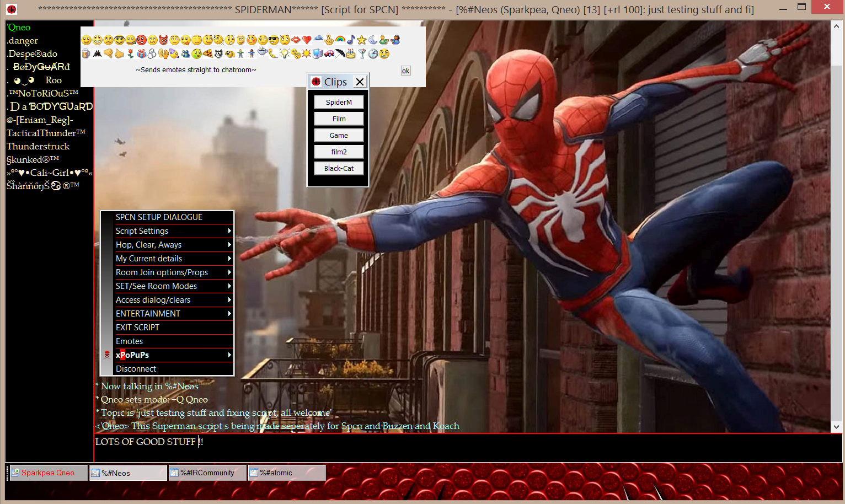Switch to the %#IRCommunity channel tab
The image size is (845, 504).
pos(207,473)
